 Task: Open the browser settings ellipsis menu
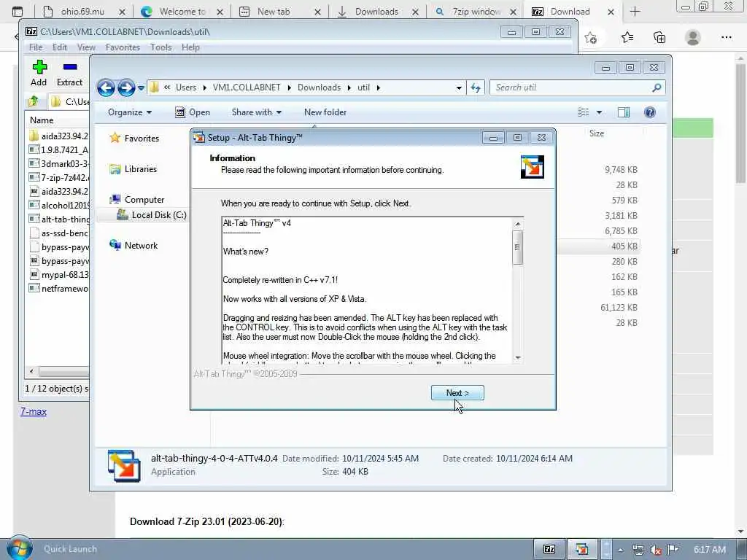click(x=726, y=37)
